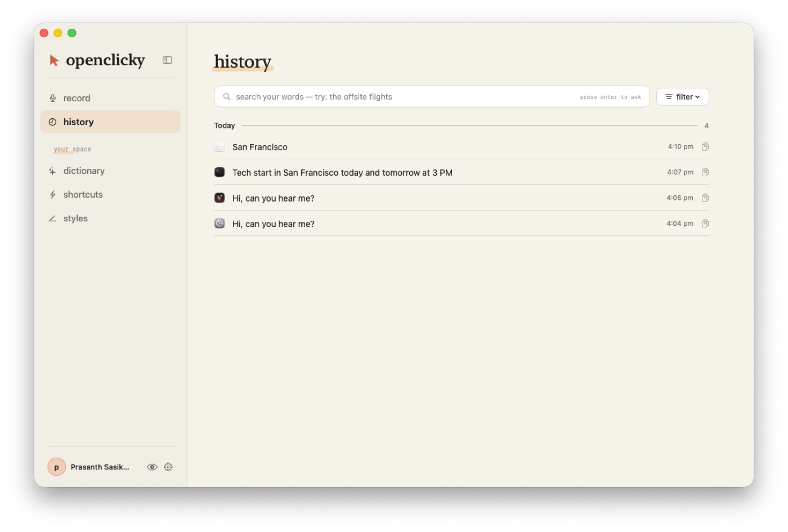788x532 pixels.
Task: Open settings with the gear icon
Action: (x=168, y=467)
